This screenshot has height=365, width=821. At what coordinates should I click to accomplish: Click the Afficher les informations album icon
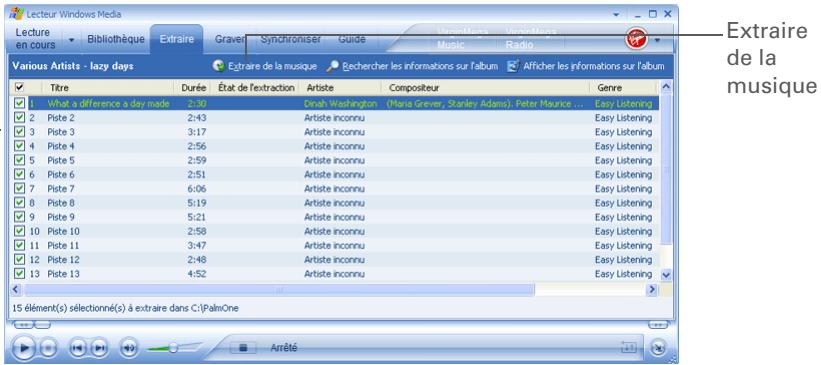coord(513,66)
